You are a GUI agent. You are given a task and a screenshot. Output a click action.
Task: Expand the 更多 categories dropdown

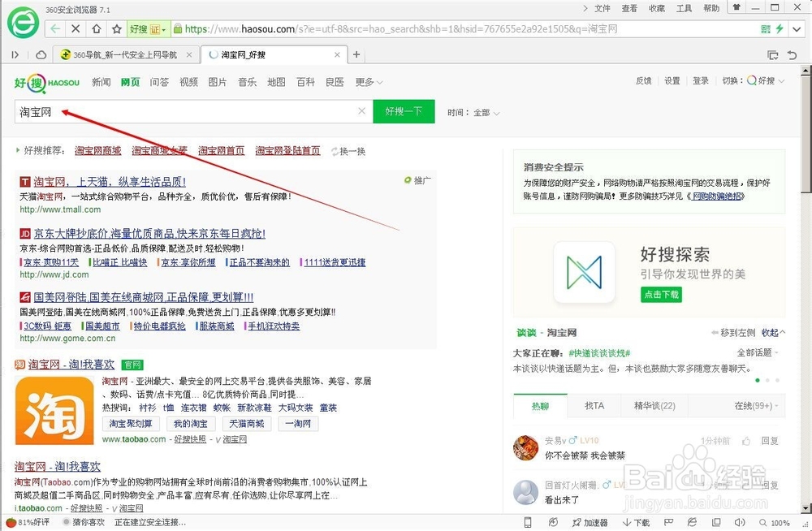[369, 82]
